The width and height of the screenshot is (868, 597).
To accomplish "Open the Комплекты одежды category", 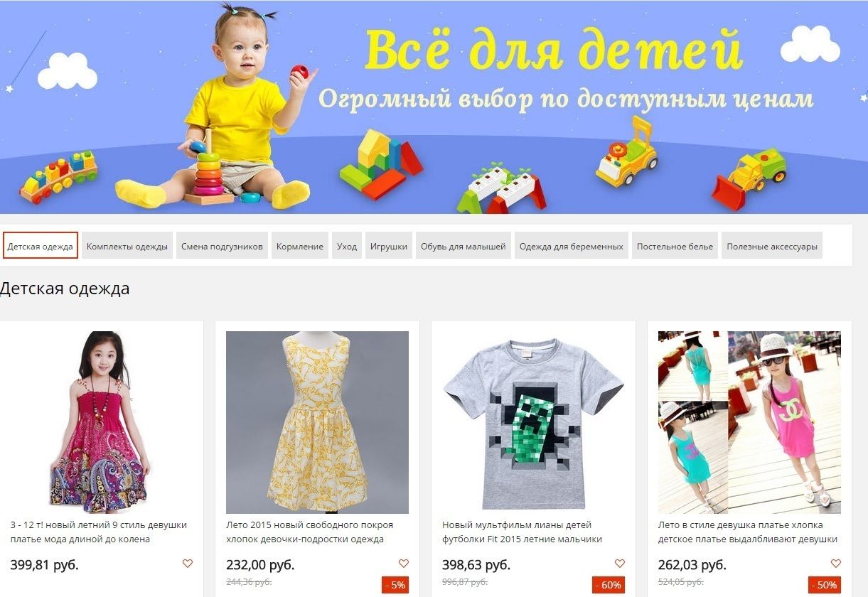I will coord(127,246).
